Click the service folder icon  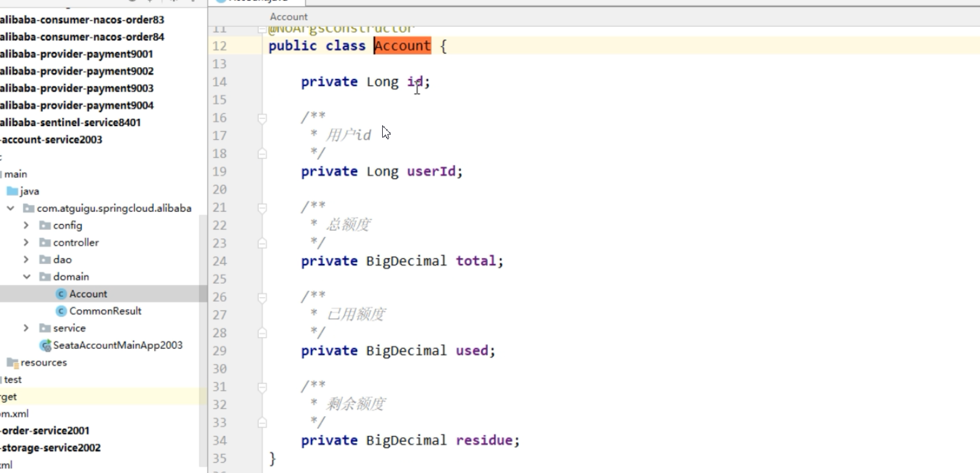(45, 328)
